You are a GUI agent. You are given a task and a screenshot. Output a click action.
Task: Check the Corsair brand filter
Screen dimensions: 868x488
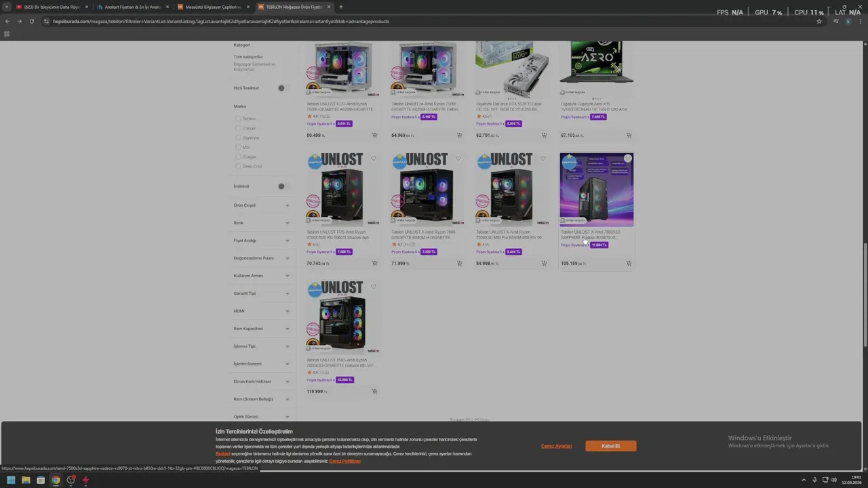238,128
